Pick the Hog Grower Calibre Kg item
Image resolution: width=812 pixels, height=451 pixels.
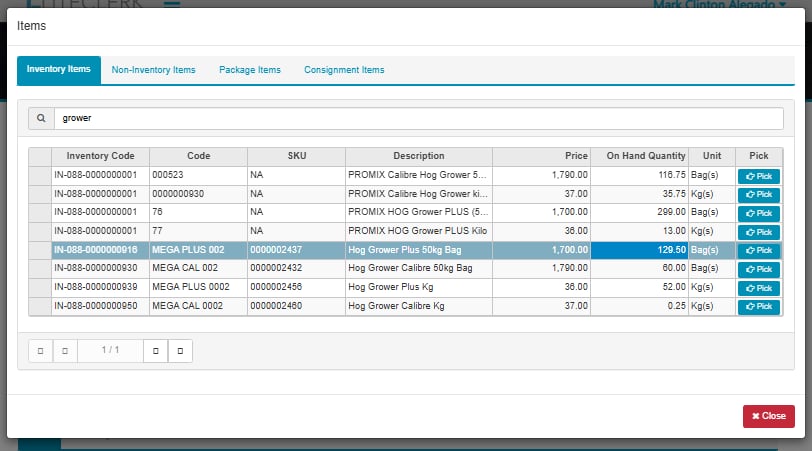[x=759, y=306]
